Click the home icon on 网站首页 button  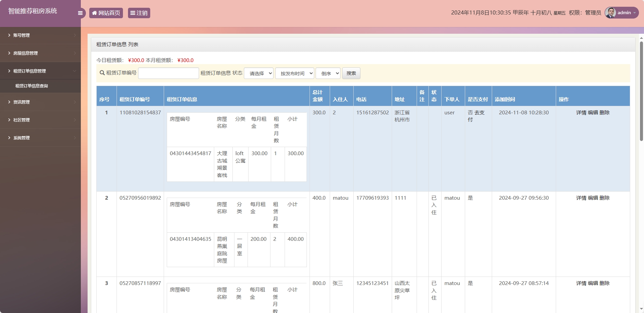coord(94,13)
